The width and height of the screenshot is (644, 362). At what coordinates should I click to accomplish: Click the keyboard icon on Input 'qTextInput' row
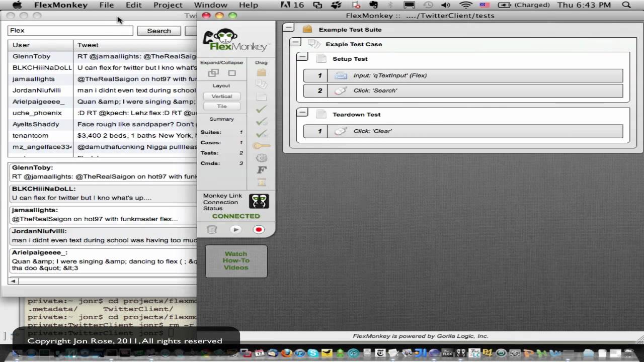[341, 75]
